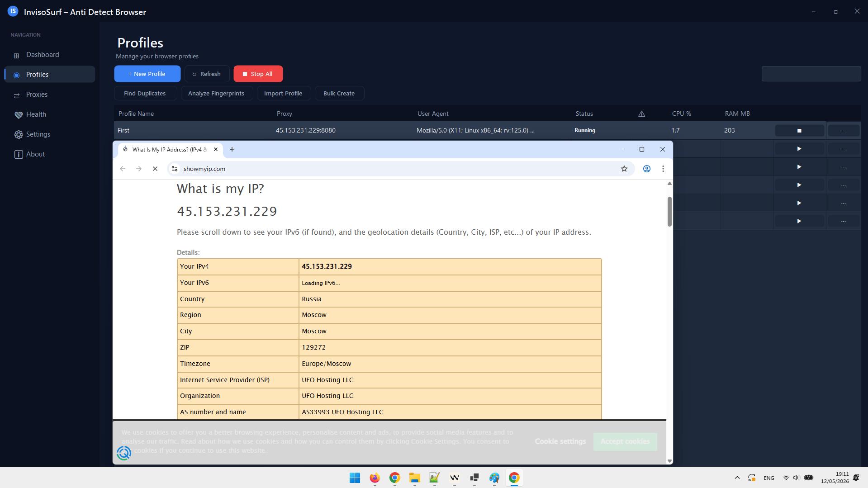Close the What Is My IP Address browser tab

(x=216, y=149)
